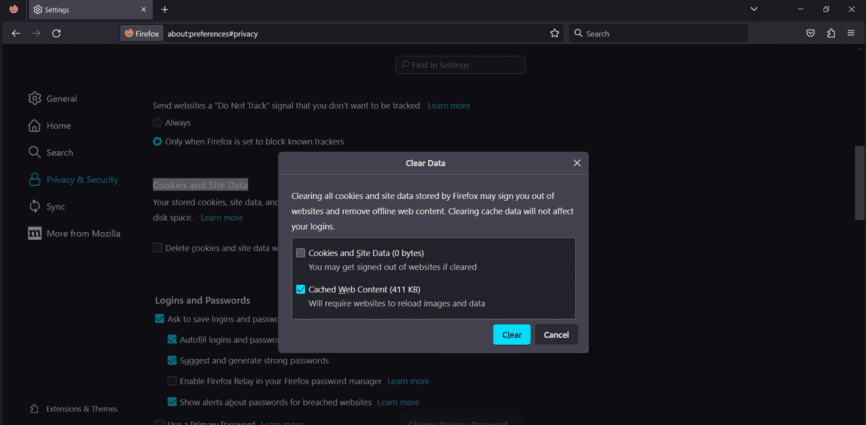Bookmark this page with star icon
This screenshot has width=866, height=425.
pos(555,33)
